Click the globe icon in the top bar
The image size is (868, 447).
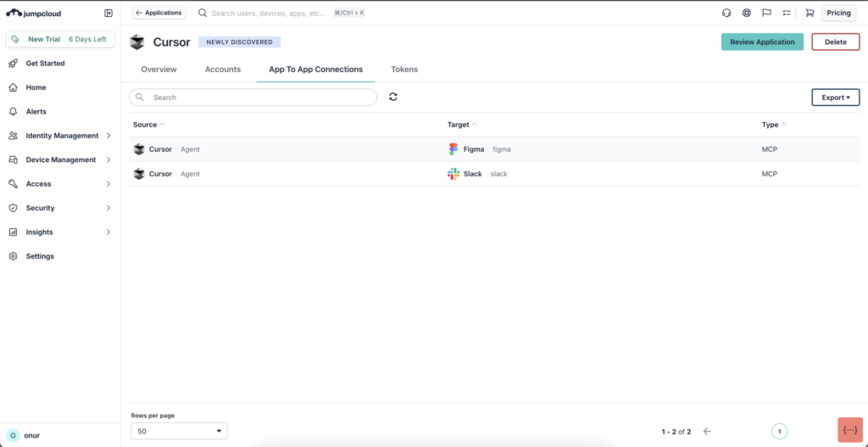click(x=747, y=13)
